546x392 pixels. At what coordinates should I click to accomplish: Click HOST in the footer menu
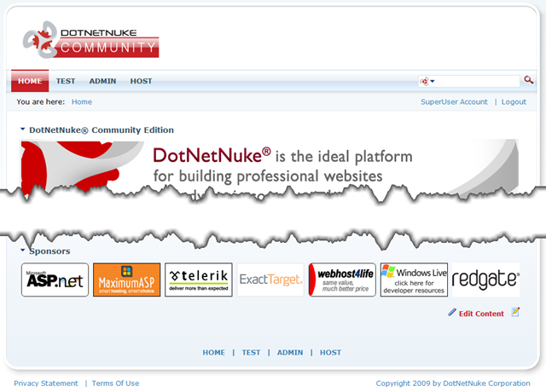pos(330,353)
